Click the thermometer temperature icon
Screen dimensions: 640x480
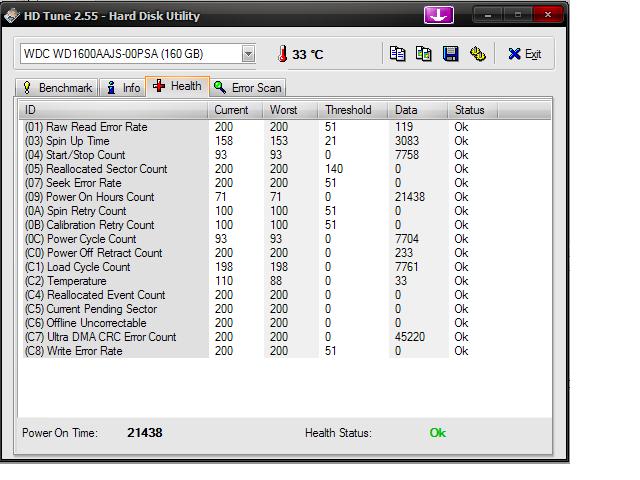click(x=282, y=54)
